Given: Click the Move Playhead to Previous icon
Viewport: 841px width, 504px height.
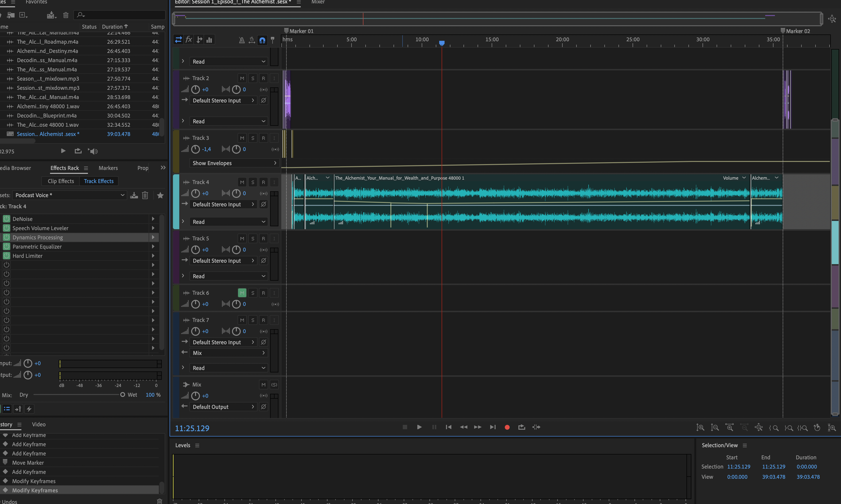Looking at the screenshot, I should click(x=448, y=427).
